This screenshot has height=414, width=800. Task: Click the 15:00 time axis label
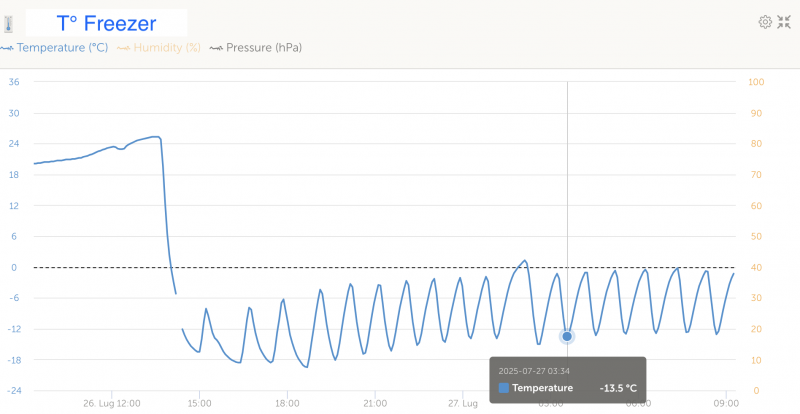tap(199, 404)
